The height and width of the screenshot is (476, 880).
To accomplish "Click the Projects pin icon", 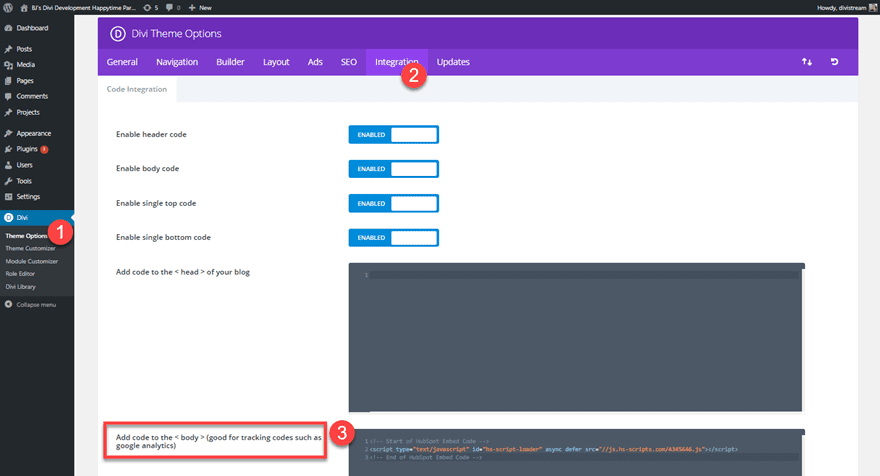I will (x=8, y=113).
